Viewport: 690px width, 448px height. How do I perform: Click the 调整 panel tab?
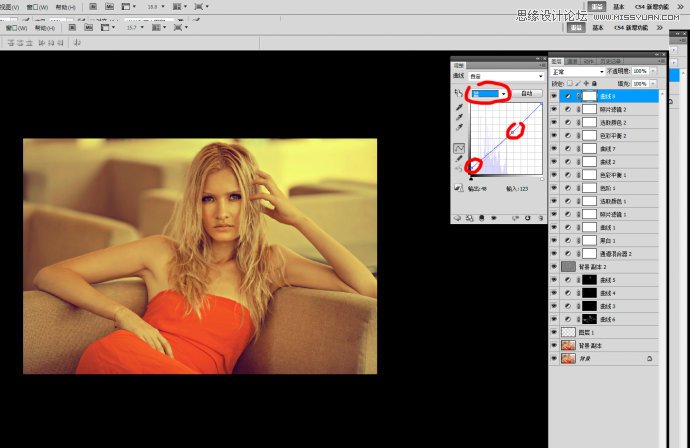[459, 65]
